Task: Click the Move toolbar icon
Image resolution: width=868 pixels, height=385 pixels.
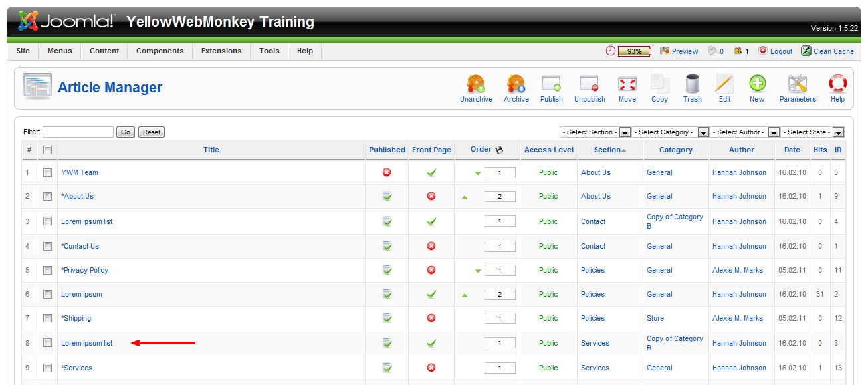Action: 627,84
